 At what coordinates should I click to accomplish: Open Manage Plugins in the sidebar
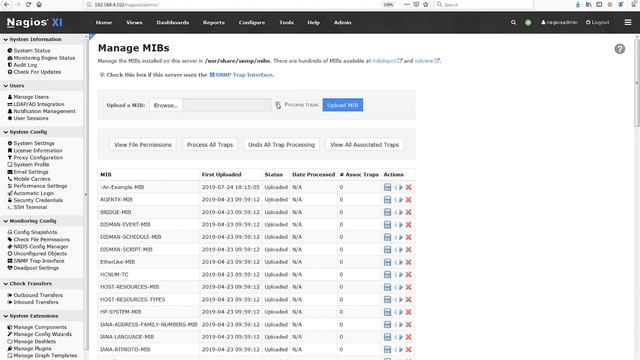coord(30,349)
